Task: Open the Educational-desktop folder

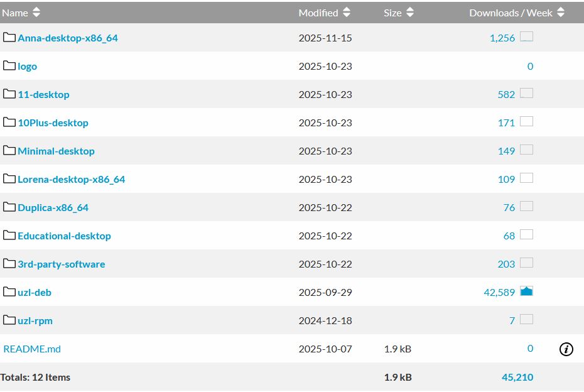Action: coord(64,236)
